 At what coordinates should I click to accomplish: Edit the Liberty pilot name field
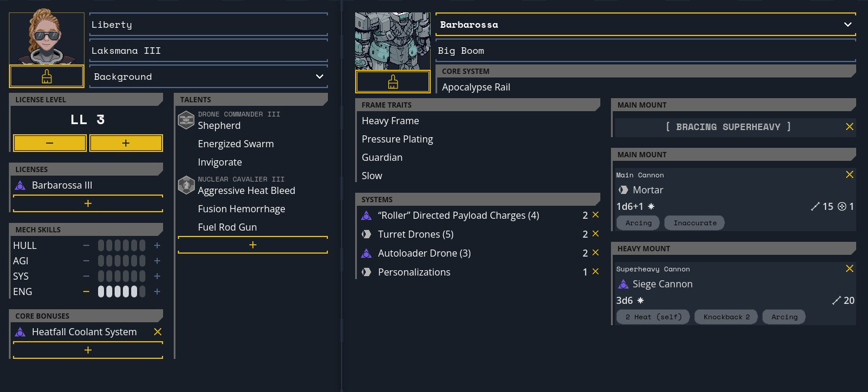coord(209,25)
